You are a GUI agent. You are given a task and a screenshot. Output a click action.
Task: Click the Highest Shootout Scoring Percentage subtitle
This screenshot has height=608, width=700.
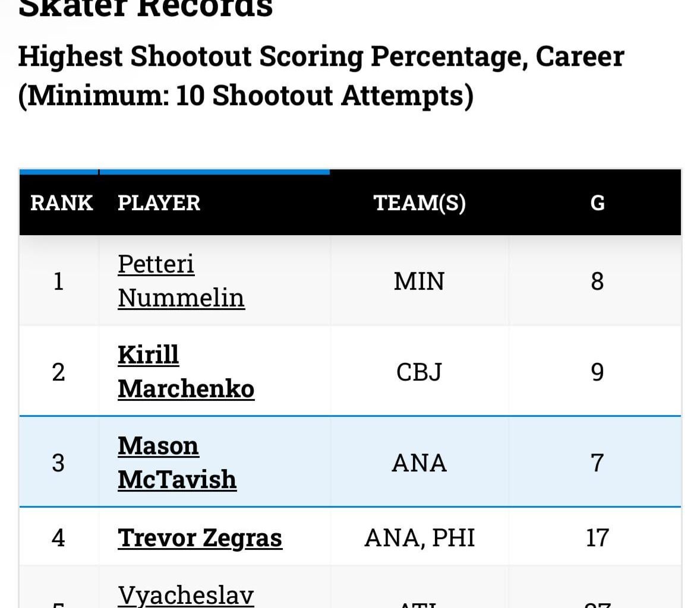click(x=321, y=57)
